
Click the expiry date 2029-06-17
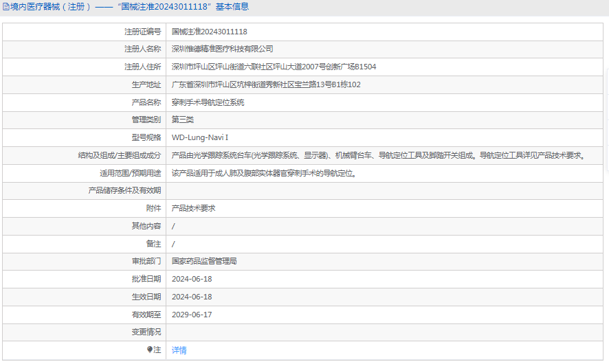(192, 315)
